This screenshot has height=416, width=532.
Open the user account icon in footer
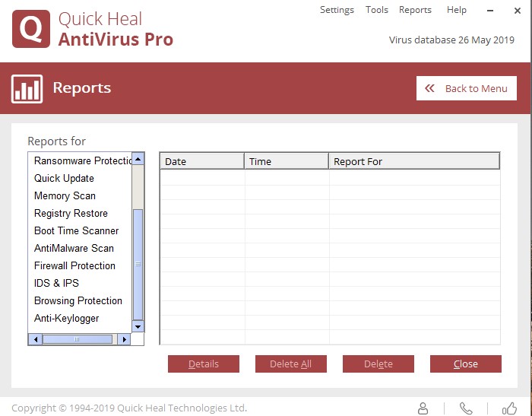click(423, 408)
